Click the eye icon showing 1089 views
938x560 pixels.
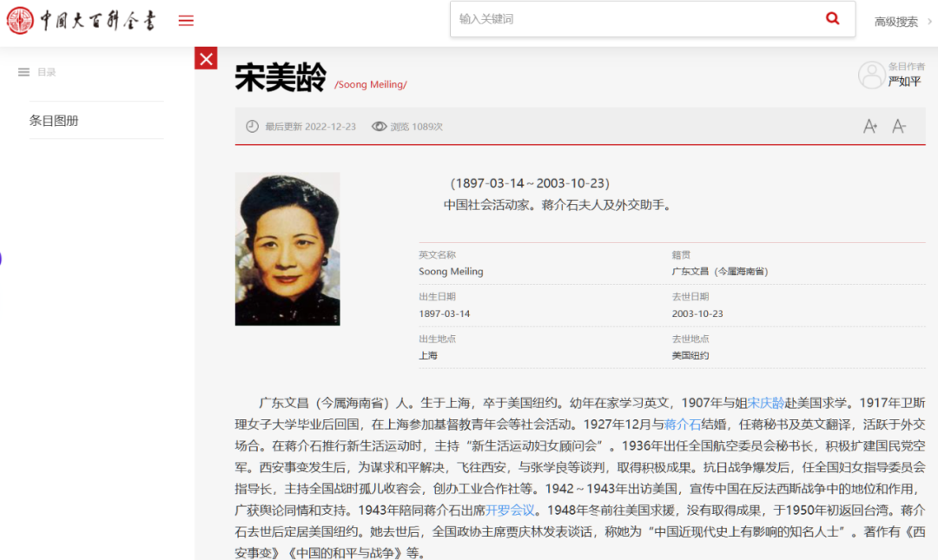[378, 126]
